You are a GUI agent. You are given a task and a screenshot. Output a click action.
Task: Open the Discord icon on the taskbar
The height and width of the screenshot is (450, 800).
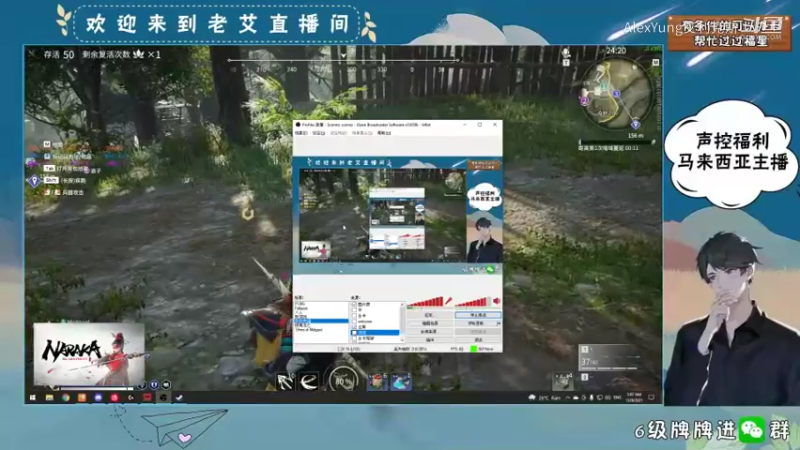98,397
